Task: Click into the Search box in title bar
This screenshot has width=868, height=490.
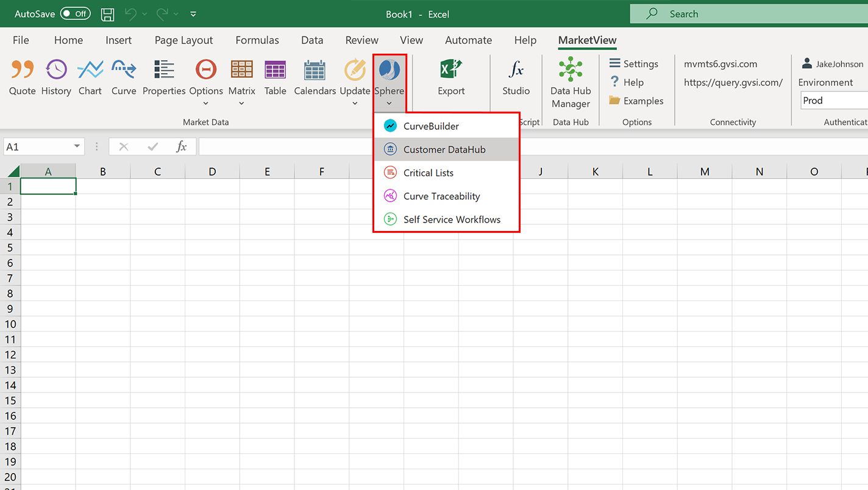Action: click(749, 14)
